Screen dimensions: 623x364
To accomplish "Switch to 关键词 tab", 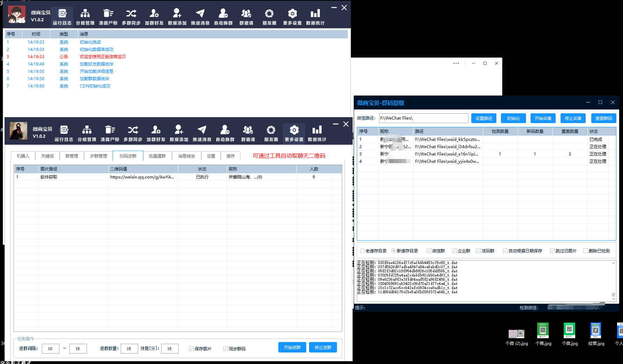I will 47,156.
